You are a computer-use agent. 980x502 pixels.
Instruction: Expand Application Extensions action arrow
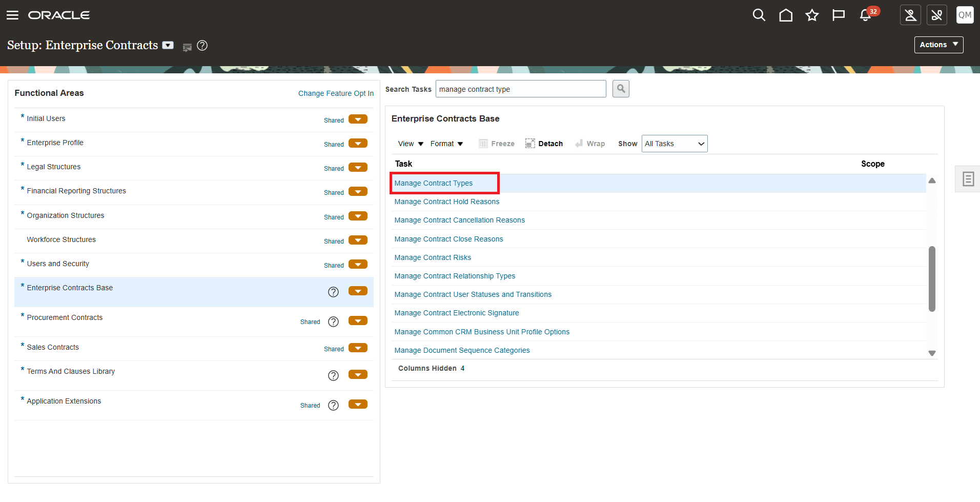tap(358, 404)
